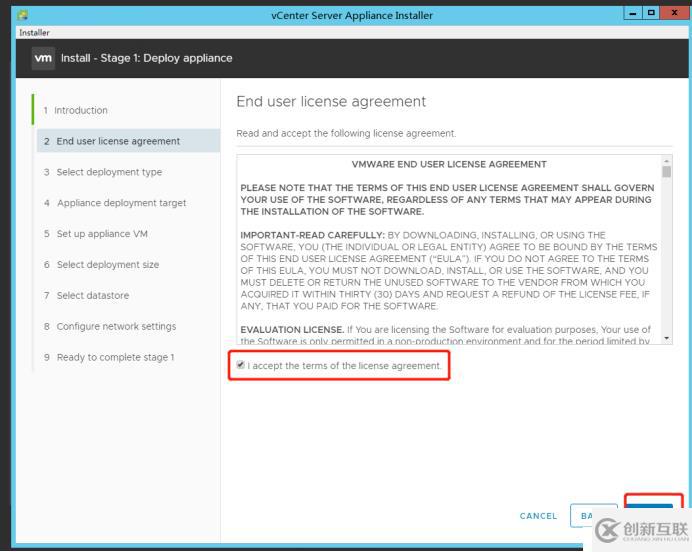Viewport: 692px width, 552px height.
Task: Go to step 1 Introduction
Action: click(75, 110)
